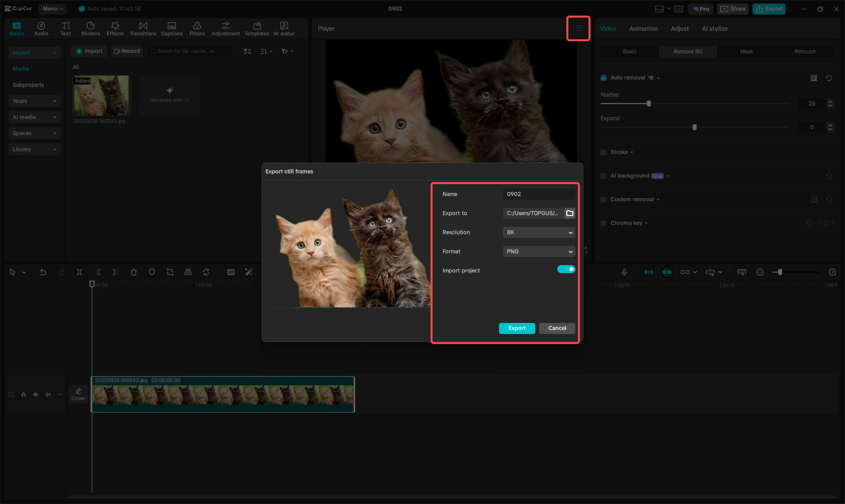The height and width of the screenshot is (504, 845).
Task: Split the clip with the split tool
Action: [79, 272]
